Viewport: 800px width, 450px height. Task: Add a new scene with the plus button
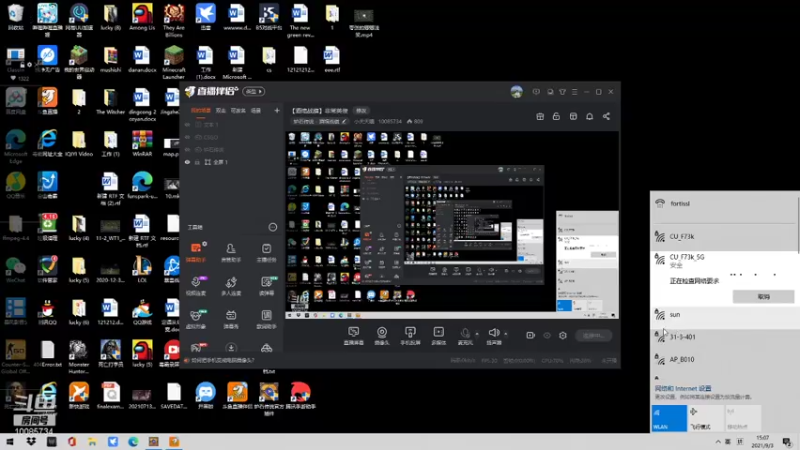tap(277, 110)
